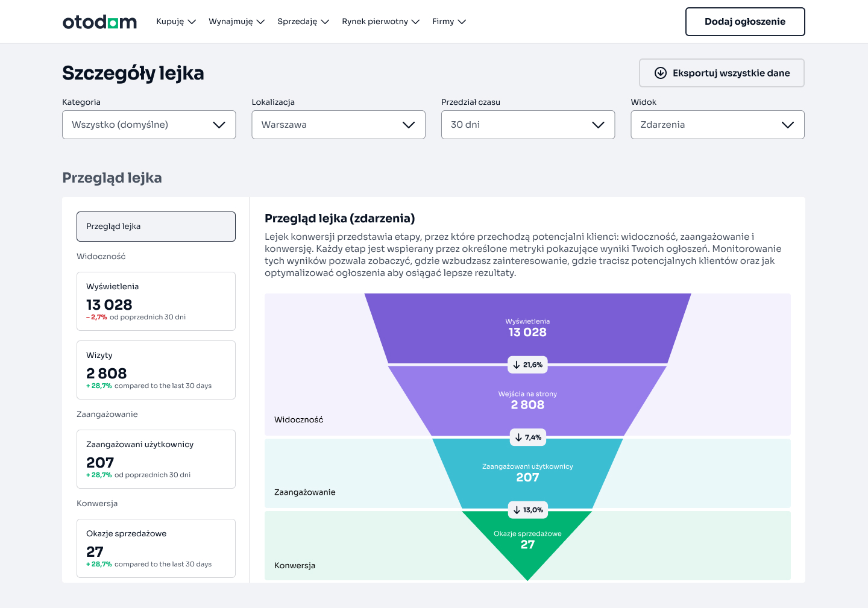Open the Kupuję menu
868x608 pixels.
click(x=175, y=22)
